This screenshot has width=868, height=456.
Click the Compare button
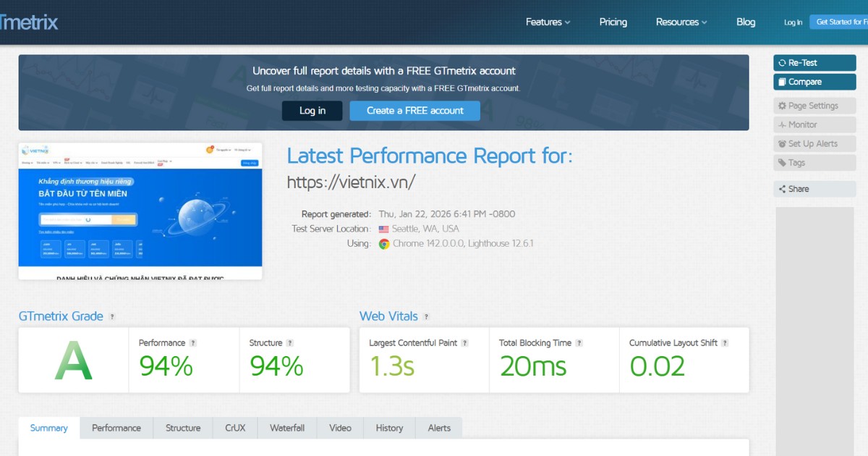[x=814, y=82]
